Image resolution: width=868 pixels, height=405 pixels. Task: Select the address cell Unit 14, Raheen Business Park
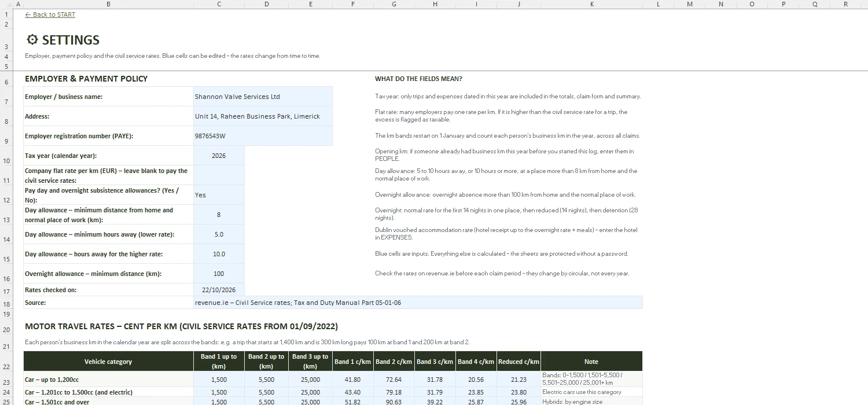point(263,116)
